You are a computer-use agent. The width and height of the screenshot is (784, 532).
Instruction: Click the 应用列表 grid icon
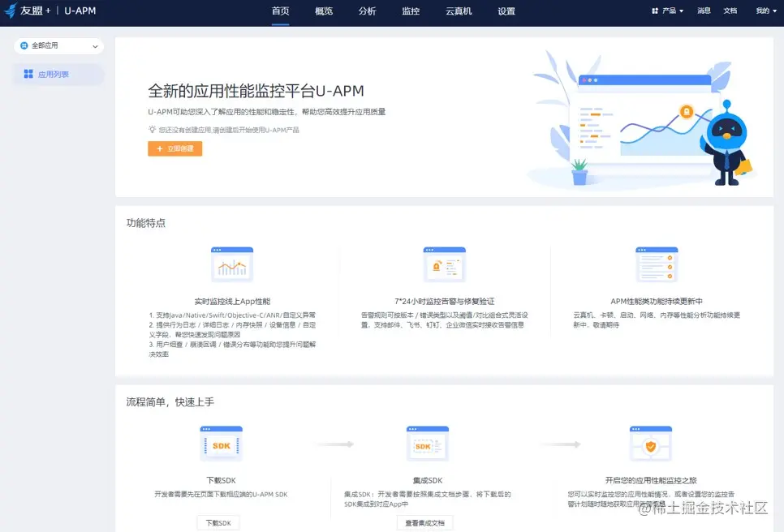(x=28, y=74)
